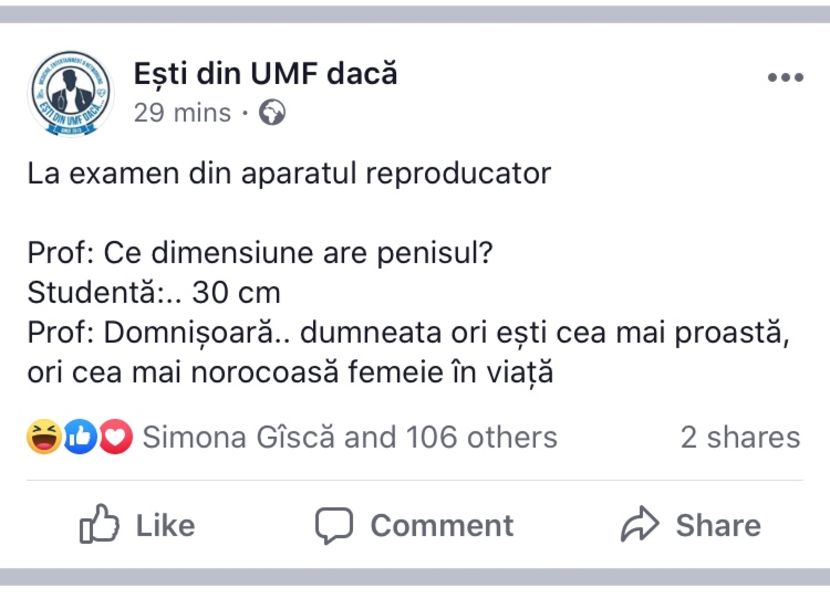Click the globe public audience icon
Screen dimensions: 830x609
(272, 114)
